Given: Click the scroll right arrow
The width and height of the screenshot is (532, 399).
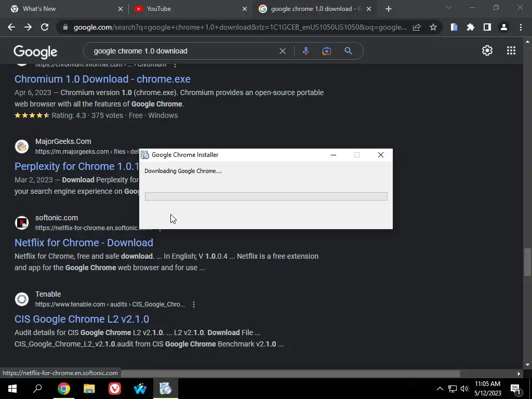Looking at the screenshot, I should pyautogui.click(x=519, y=374).
